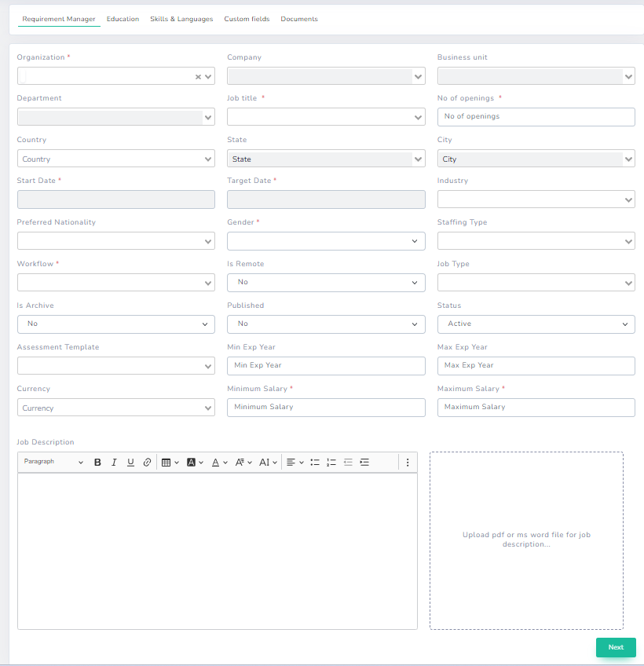Expand the Currency dropdown
644x666 pixels.
point(115,407)
